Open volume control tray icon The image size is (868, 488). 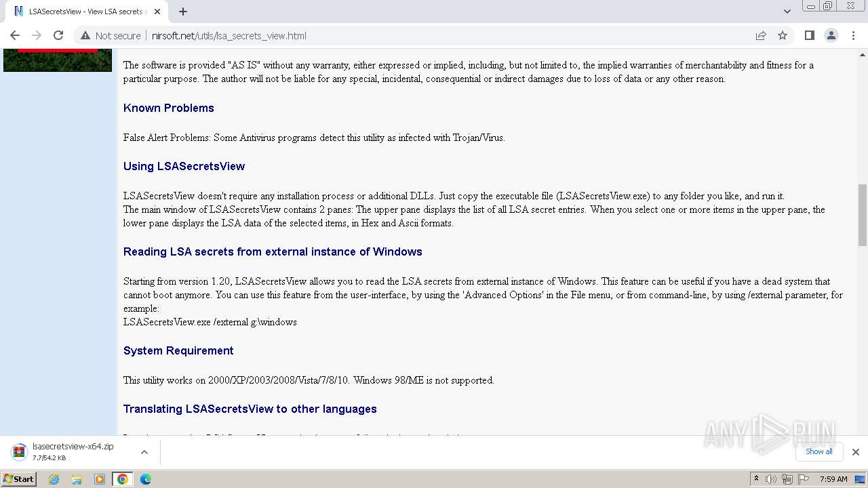click(771, 479)
